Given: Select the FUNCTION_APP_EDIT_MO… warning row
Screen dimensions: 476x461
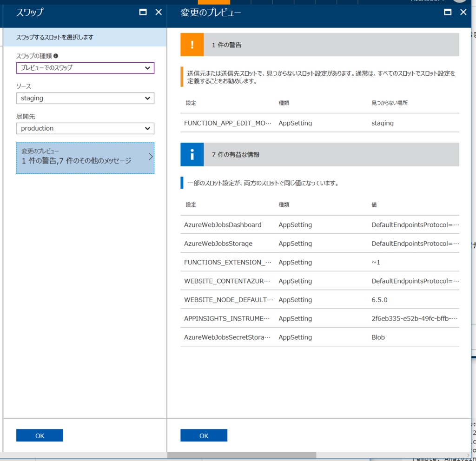Looking at the screenshot, I should pyautogui.click(x=320, y=123).
